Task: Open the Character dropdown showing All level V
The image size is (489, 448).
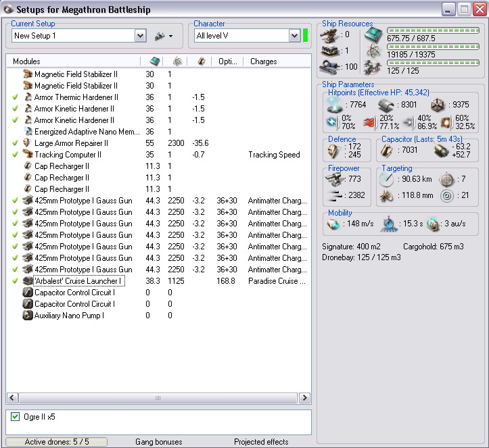Action: pos(294,36)
